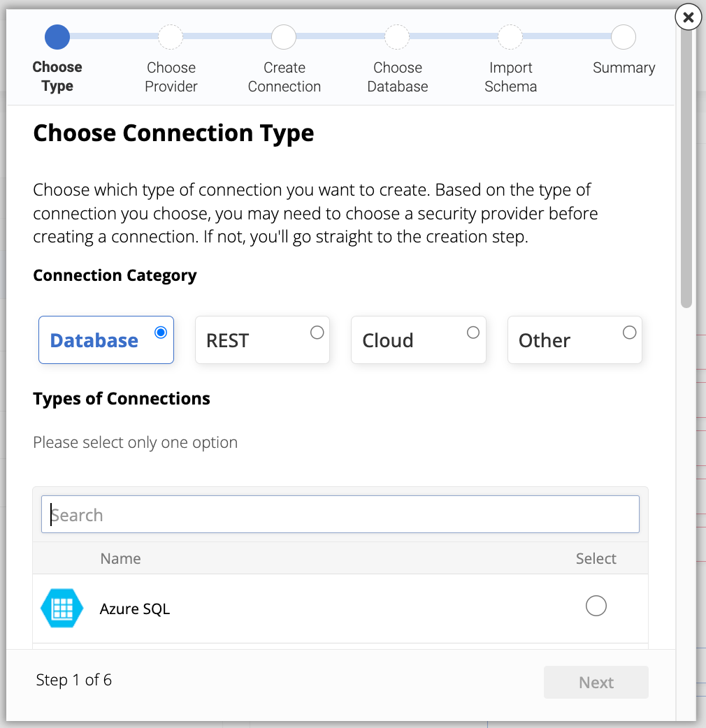Select the Other connection category
Screen dimensions: 706x728
coord(574,340)
